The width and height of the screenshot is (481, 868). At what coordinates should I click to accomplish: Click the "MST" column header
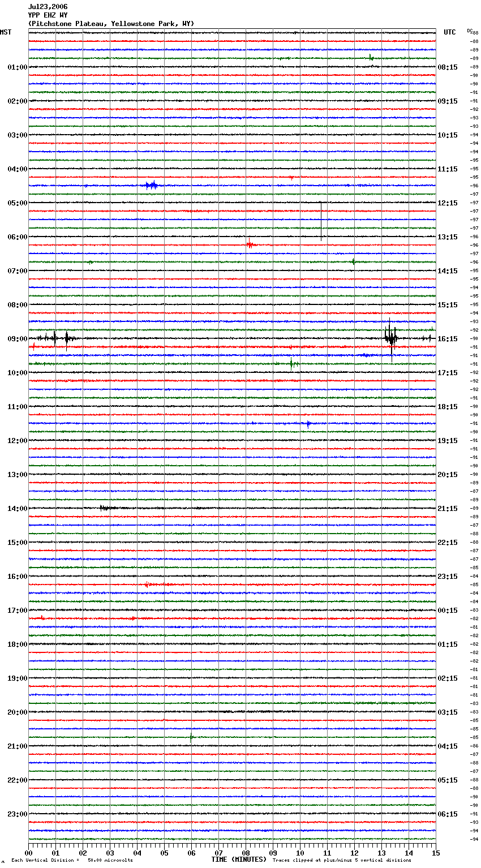coord(6,32)
